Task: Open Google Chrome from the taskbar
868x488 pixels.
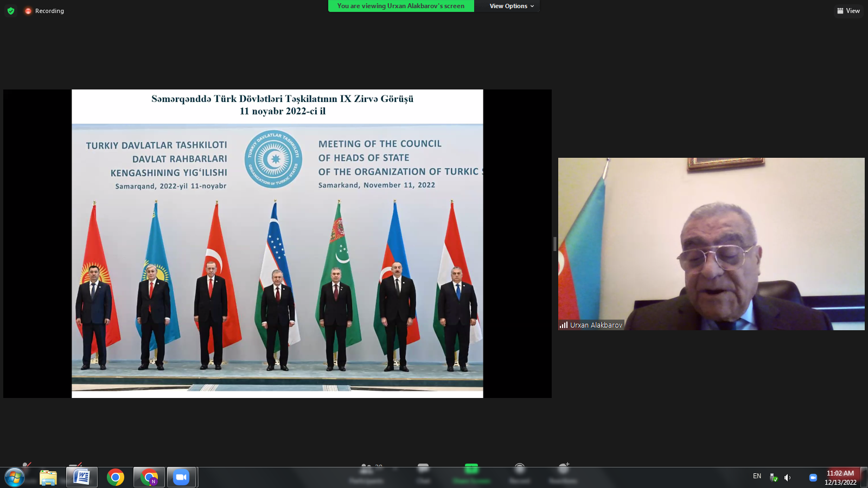Action: [116, 478]
